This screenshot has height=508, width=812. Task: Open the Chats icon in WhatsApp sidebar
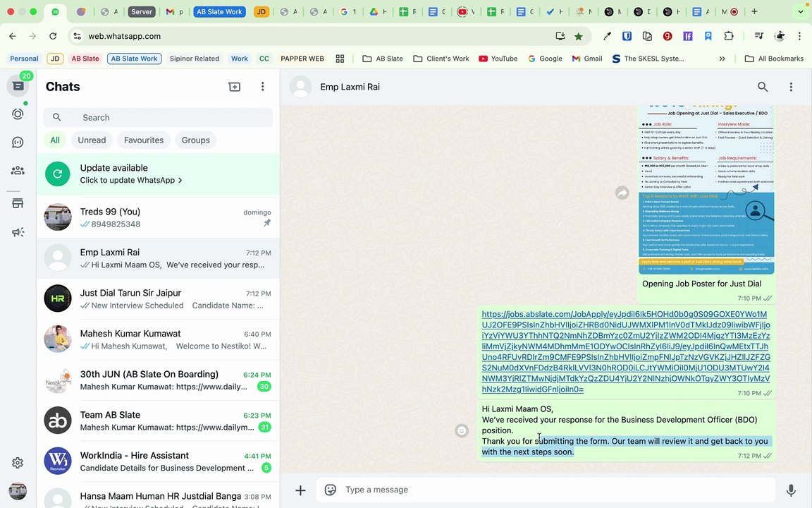(x=18, y=85)
